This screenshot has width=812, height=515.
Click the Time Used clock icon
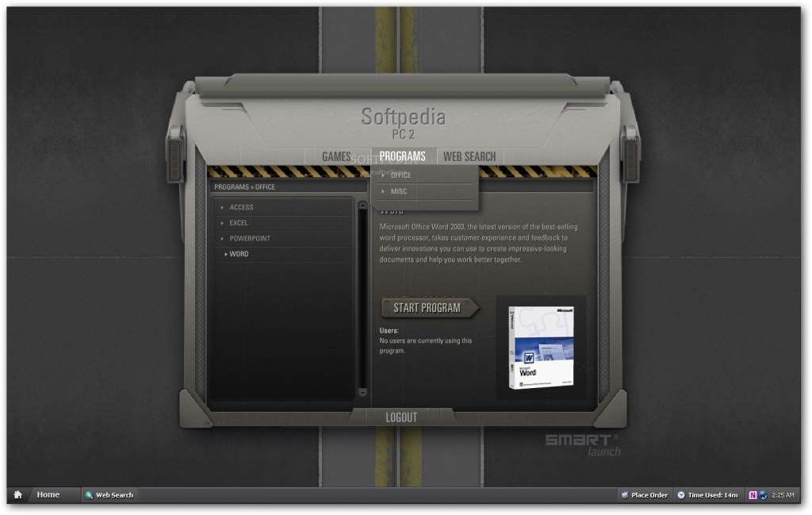(681, 495)
